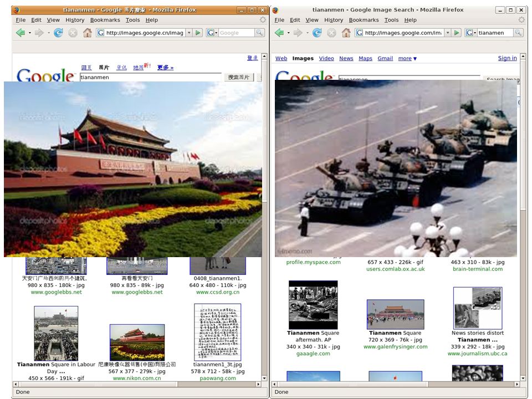Click News link on right Google page
Screen dimensions: 532x399
346,58
